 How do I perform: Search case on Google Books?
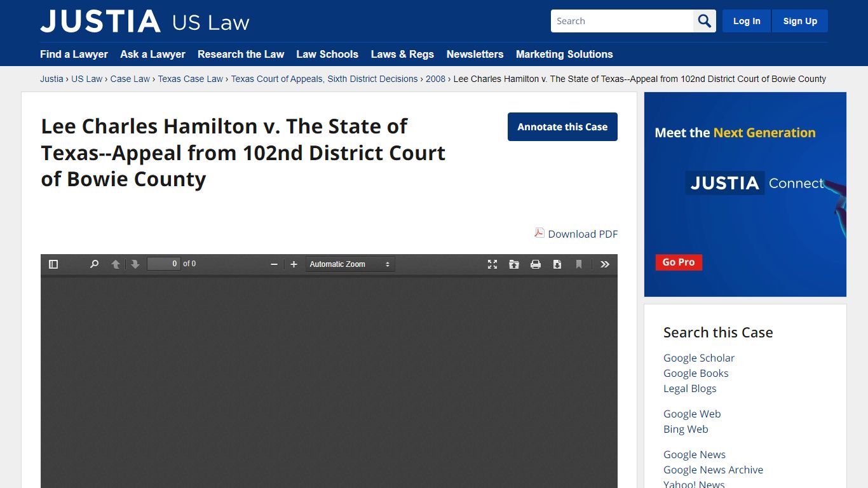click(x=696, y=373)
